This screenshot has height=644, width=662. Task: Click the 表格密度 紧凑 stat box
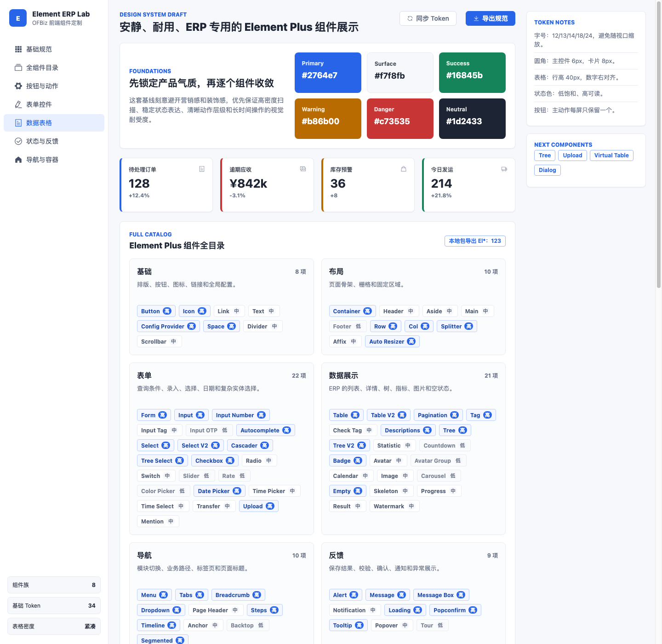pos(54,627)
